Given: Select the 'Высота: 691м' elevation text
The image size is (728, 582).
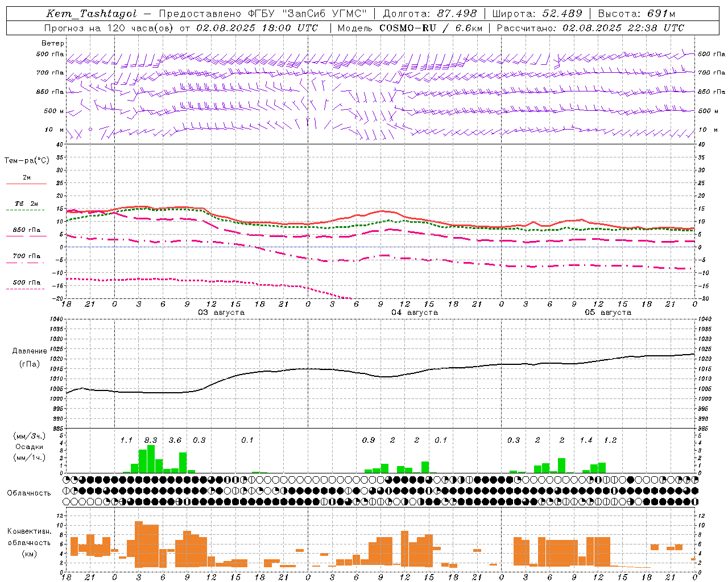Looking at the screenshot, I should 637,14.
